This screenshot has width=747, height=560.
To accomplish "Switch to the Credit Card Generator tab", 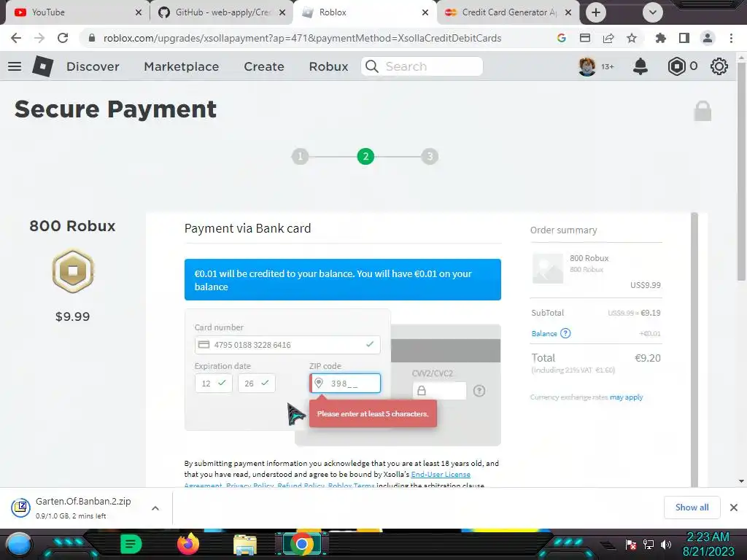I will 508,12.
